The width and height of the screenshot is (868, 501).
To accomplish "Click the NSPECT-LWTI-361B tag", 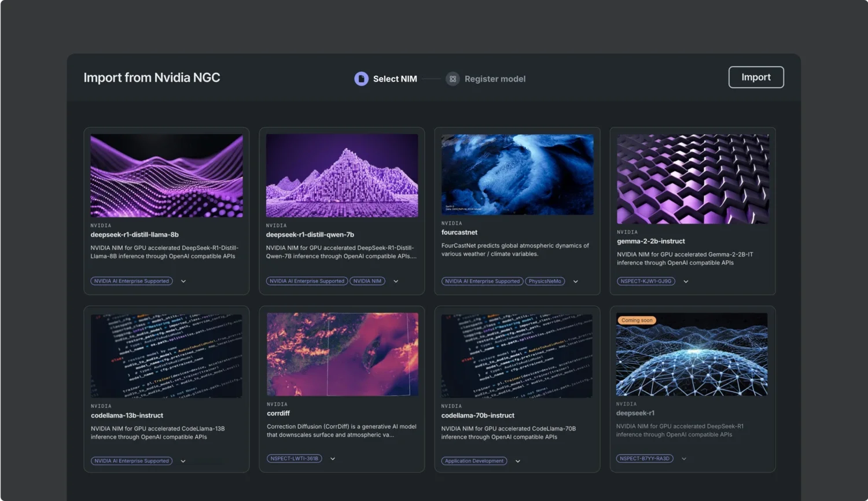I will (295, 459).
